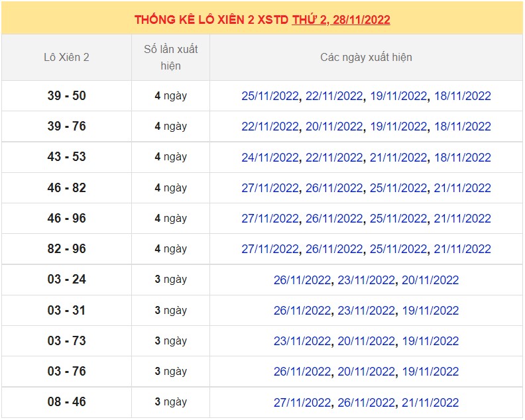Viewport: 525px width, 420px height.
Task: Select 3 ngày count in the 03 - 24 row
Action: point(171,280)
